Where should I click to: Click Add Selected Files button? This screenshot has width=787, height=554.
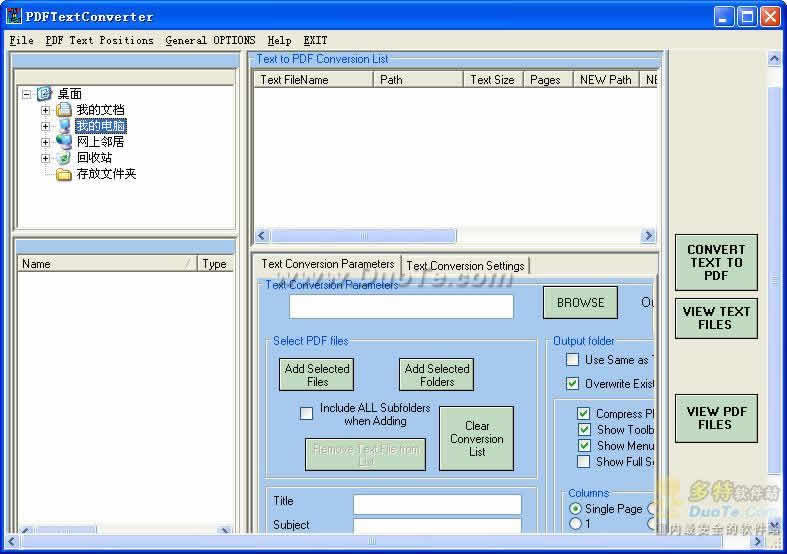pos(317,375)
